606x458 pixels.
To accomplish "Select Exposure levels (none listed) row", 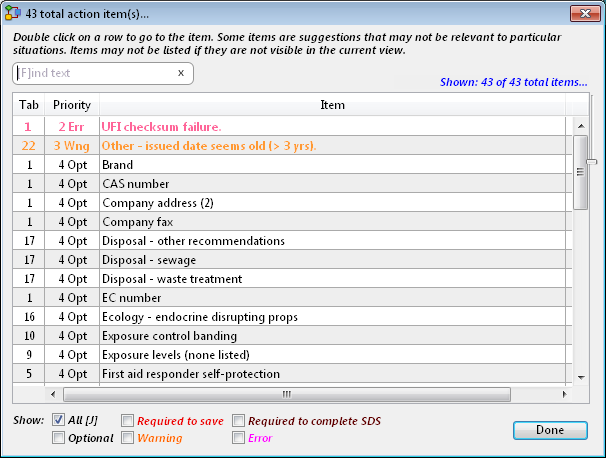I will [292, 354].
